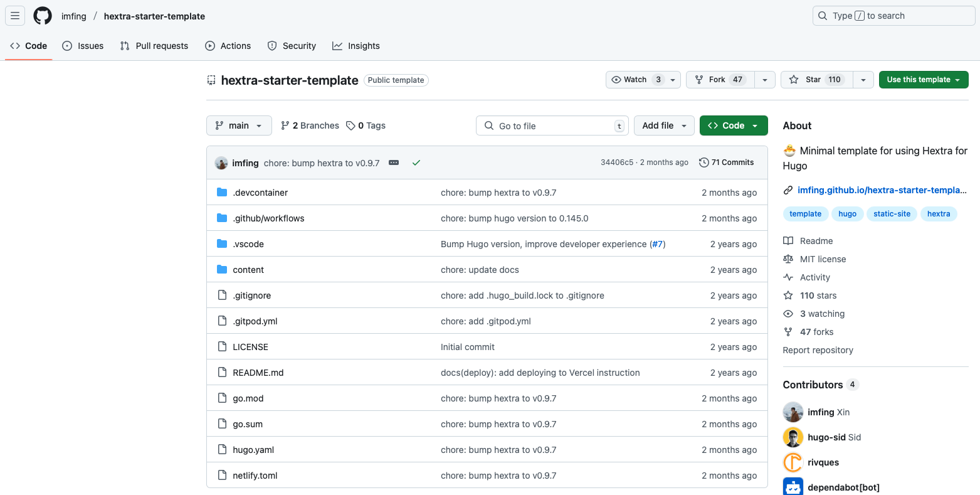Click the Type / to search box
Viewport: 980px width, 495px height.
pos(894,16)
